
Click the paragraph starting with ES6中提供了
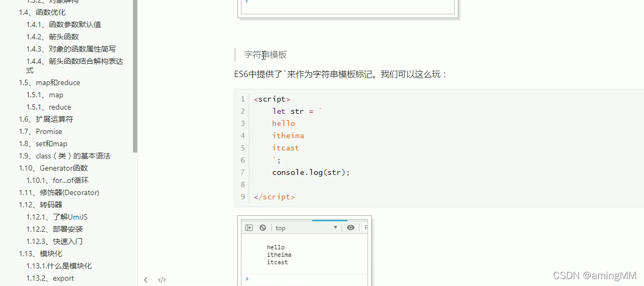tap(341, 74)
